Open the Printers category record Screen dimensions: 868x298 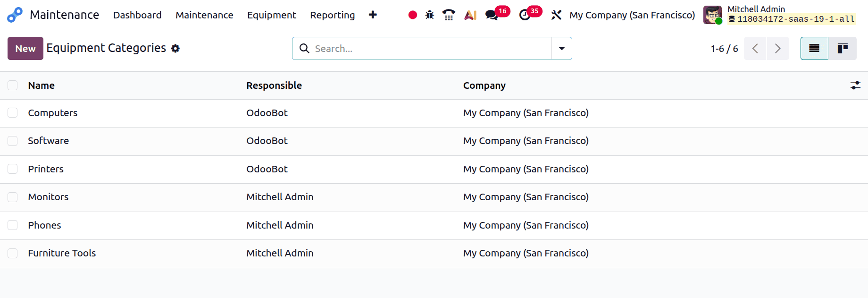click(46, 169)
